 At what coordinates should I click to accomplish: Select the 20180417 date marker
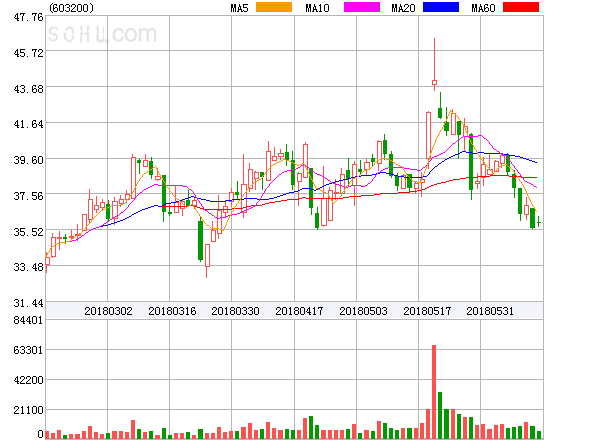299,311
